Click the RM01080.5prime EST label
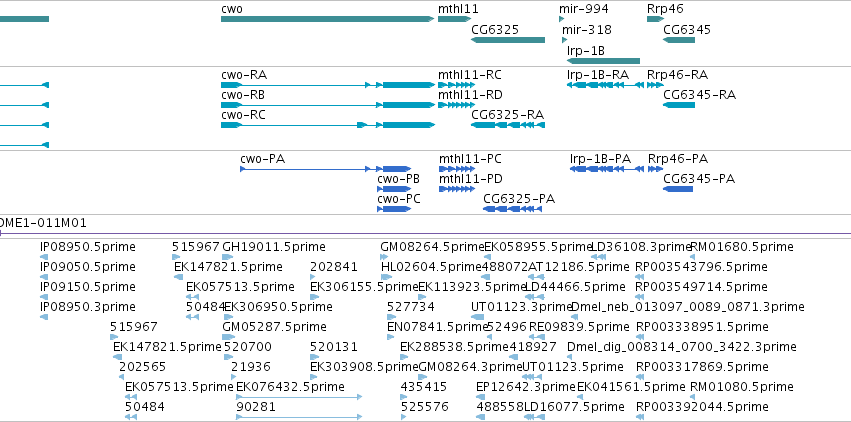Image resolution: width=851 pixels, height=422 pixels. (x=742, y=387)
